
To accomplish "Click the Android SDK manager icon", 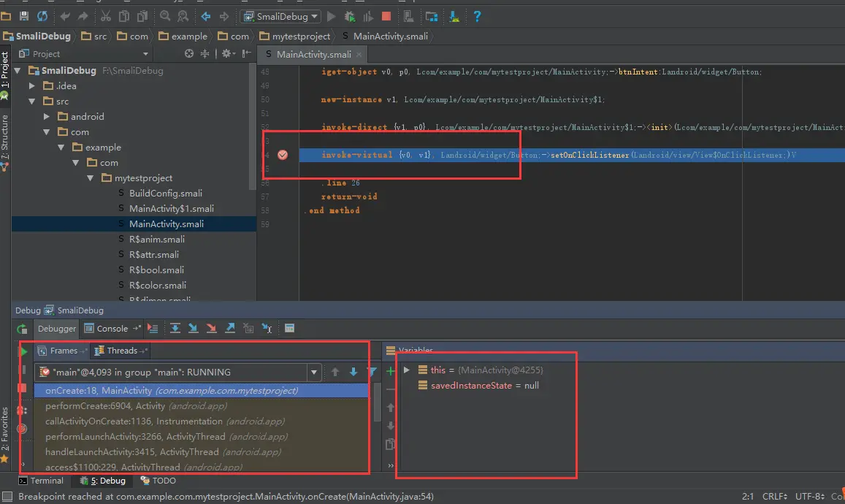I will click(x=454, y=17).
